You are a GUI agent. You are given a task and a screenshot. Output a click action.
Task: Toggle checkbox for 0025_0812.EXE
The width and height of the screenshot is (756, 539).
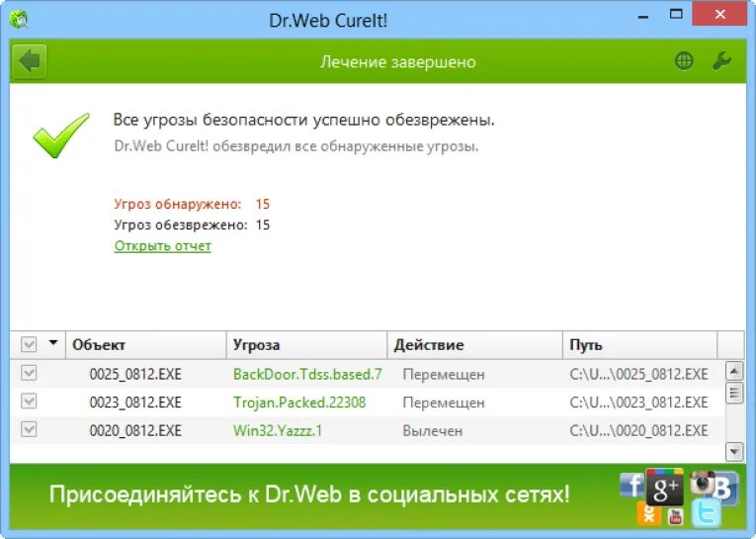coord(29,373)
